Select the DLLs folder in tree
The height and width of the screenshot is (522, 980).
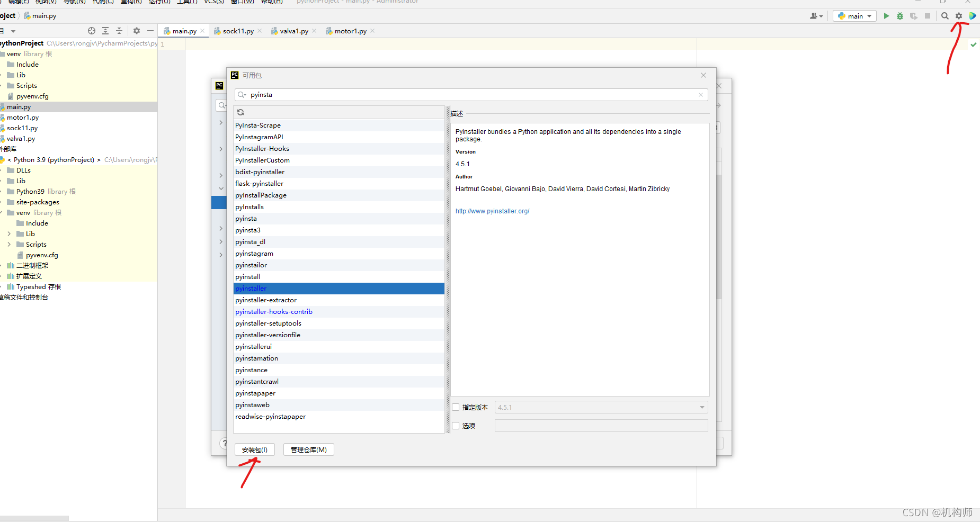[78, 170]
